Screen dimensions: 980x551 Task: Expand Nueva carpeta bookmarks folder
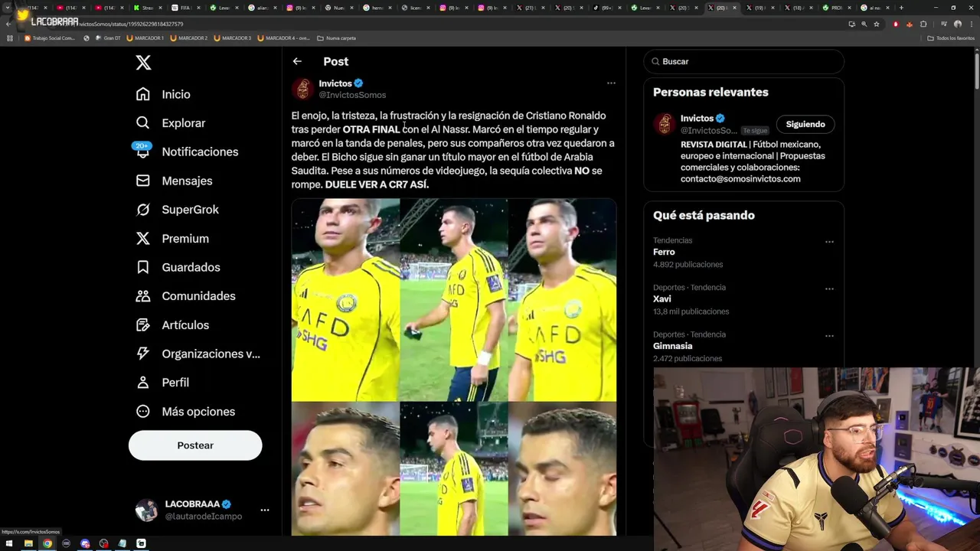337,38
